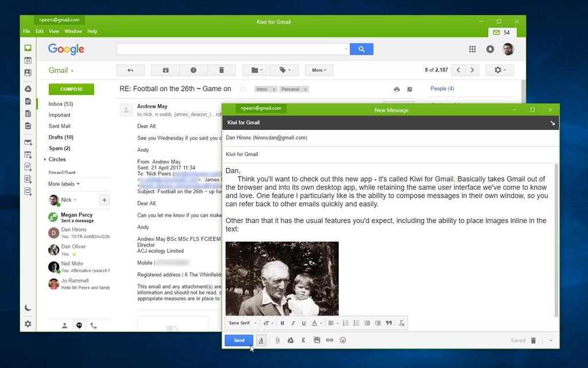Viewport: 588px width, 368px height.
Task: Click the COMPOSE button
Action: [71, 89]
